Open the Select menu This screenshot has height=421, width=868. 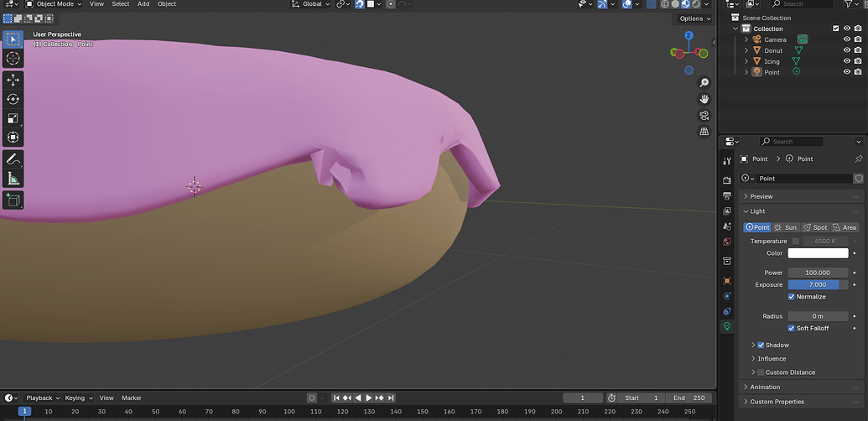(x=121, y=4)
